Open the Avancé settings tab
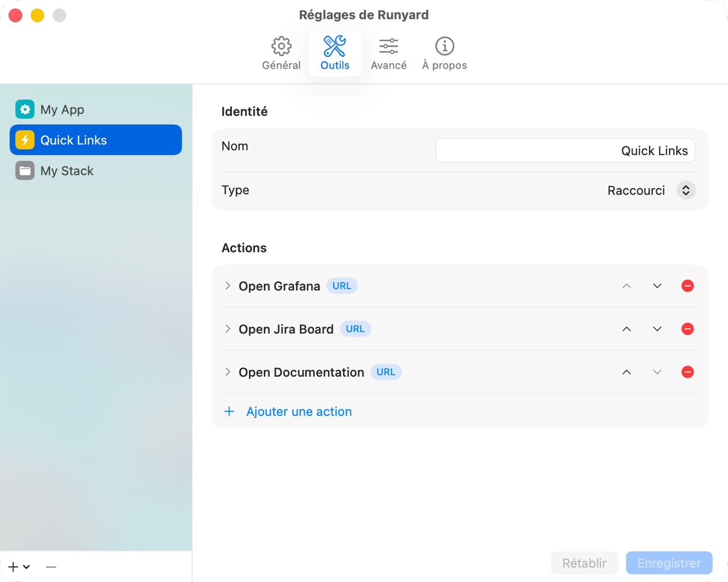Screen dimensions: 728x582 click(x=388, y=53)
